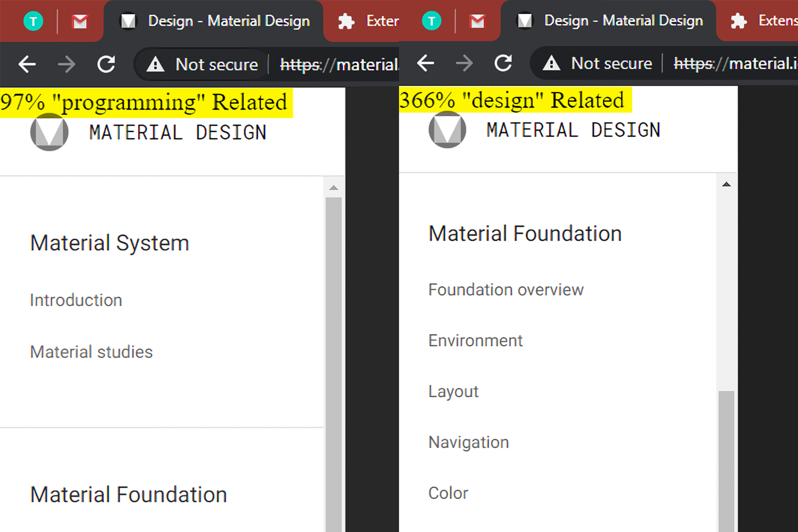The image size is (798, 532).
Task: Open the Foundation overview link
Action: point(506,290)
